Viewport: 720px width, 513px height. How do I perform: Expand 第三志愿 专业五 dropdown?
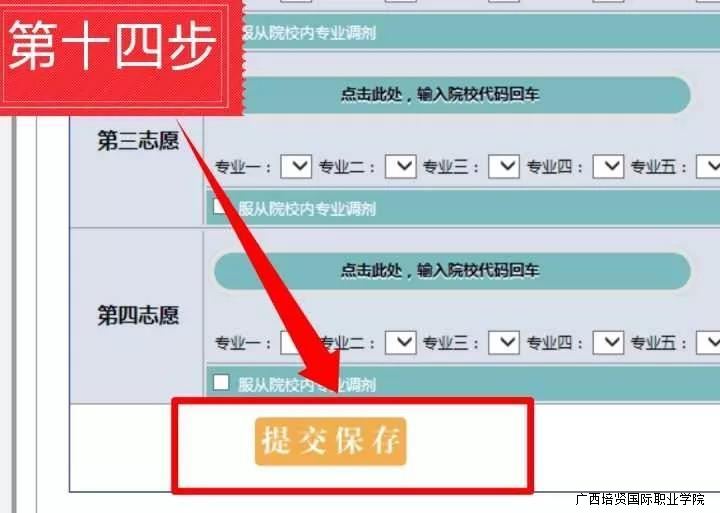[x=709, y=166]
